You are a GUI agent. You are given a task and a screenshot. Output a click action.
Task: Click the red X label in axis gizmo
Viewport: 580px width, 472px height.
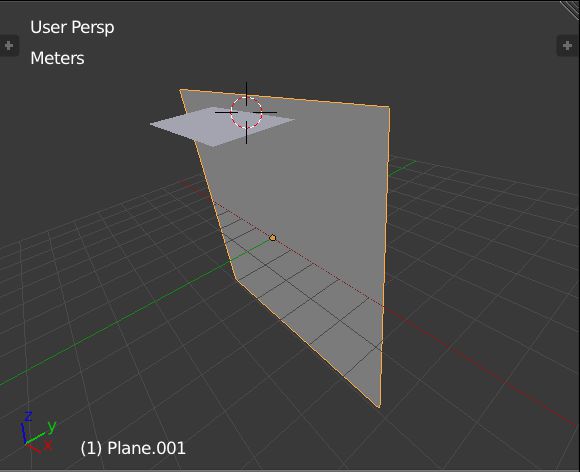[x=48, y=445]
